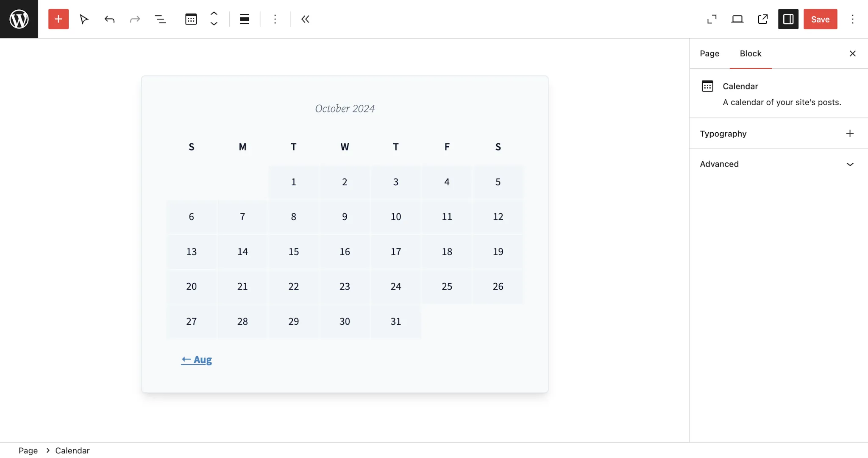Click calendar day 18
The image size is (868, 458).
[x=447, y=252]
